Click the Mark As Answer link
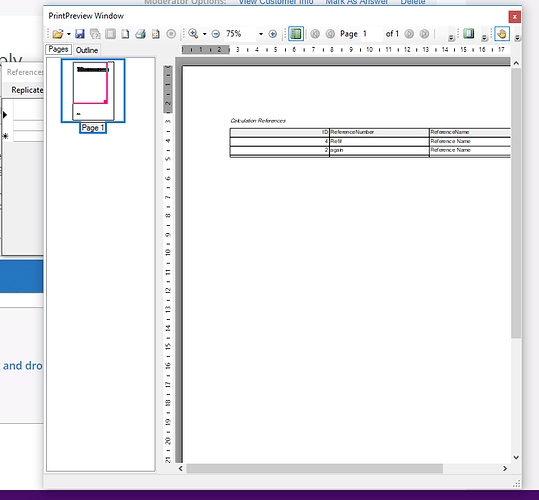This screenshot has width=539, height=500. [356, 2]
